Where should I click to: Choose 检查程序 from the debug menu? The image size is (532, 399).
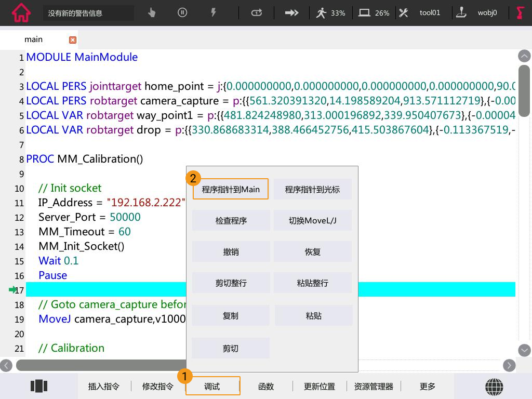231,221
